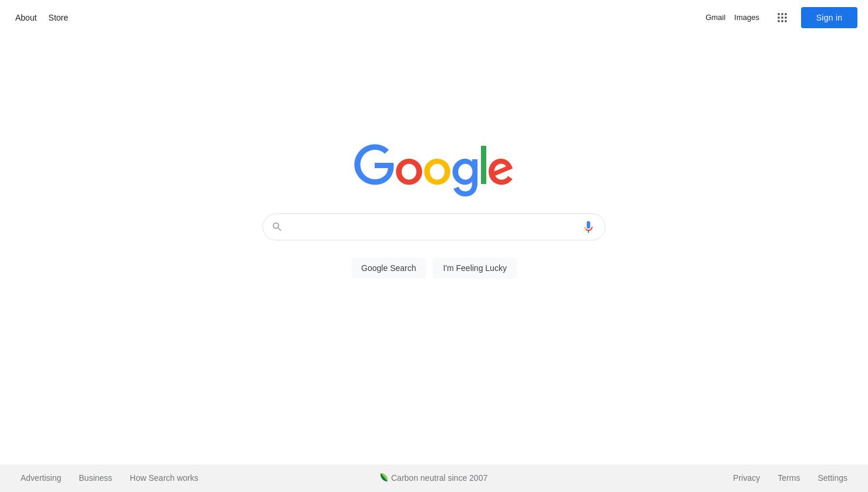Open the Terms footer link
The width and height of the screenshot is (868, 492).
click(789, 478)
